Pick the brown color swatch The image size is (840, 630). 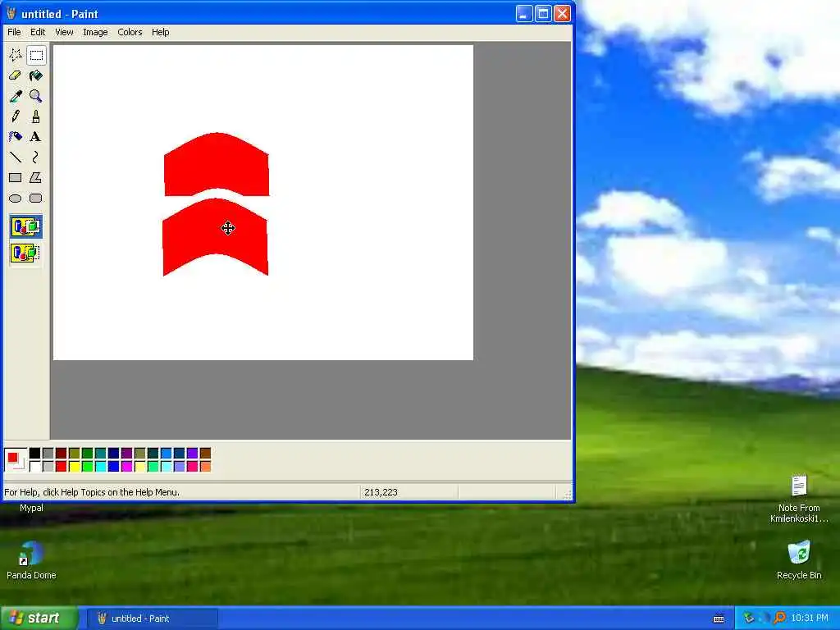206,454
